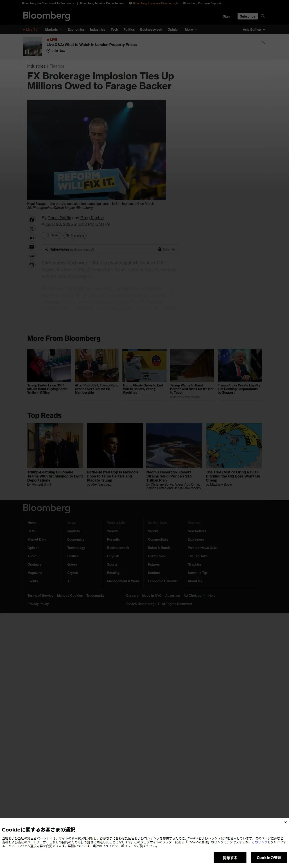
Task: Open footer Manage Cookies link
Action: click(x=70, y=596)
